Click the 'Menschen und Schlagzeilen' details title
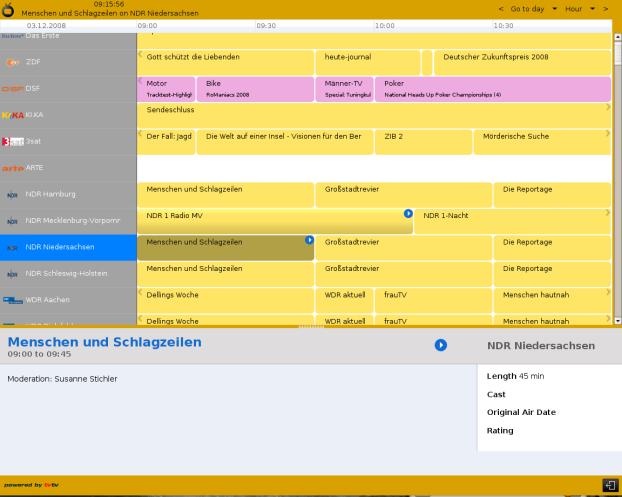This screenshot has width=622, height=497. (104, 342)
